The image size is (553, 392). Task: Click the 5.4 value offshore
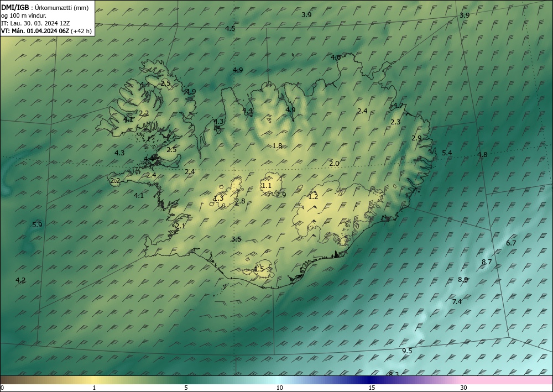pos(447,153)
